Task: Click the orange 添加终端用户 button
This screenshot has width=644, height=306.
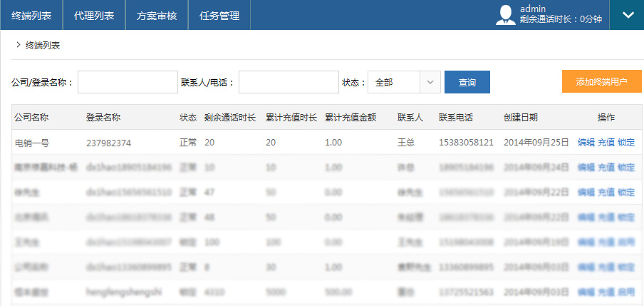Action: 601,81
